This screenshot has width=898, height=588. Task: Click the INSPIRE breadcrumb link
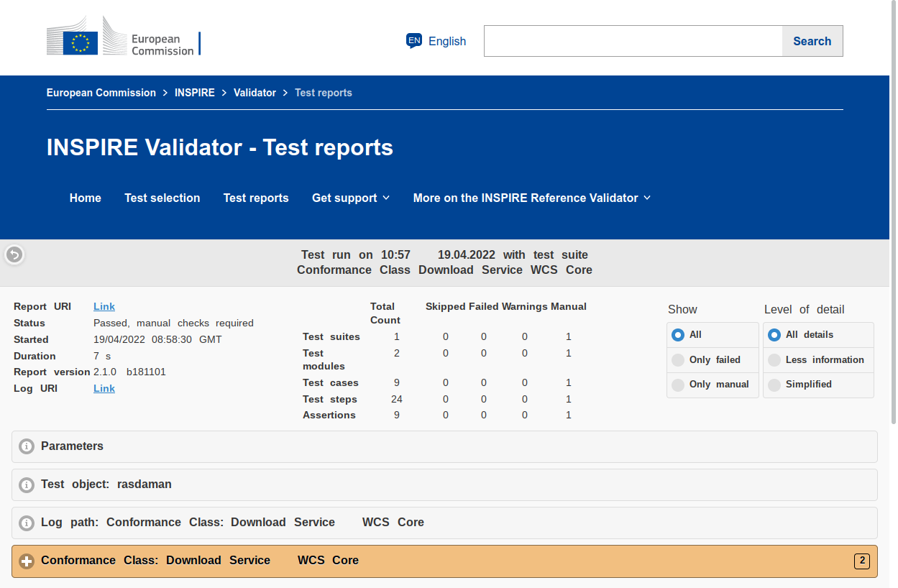click(x=195, y=93)
